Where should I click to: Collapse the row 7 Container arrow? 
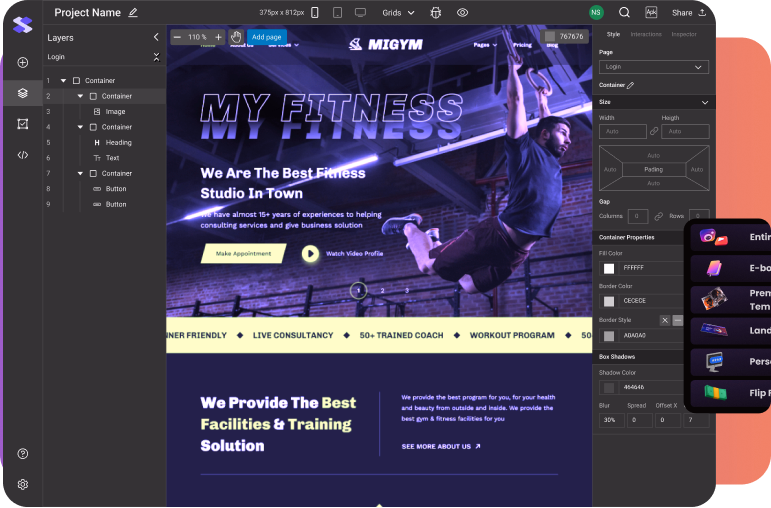click(80, 173)
